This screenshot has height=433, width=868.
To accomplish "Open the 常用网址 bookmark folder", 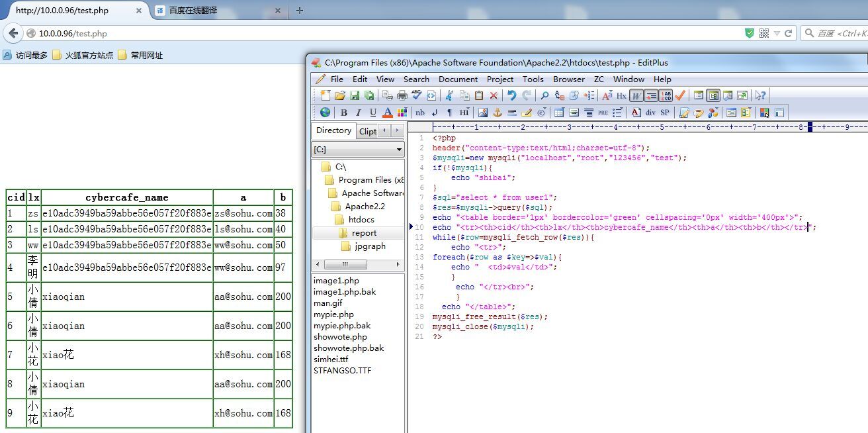I will tap(140, 56).
